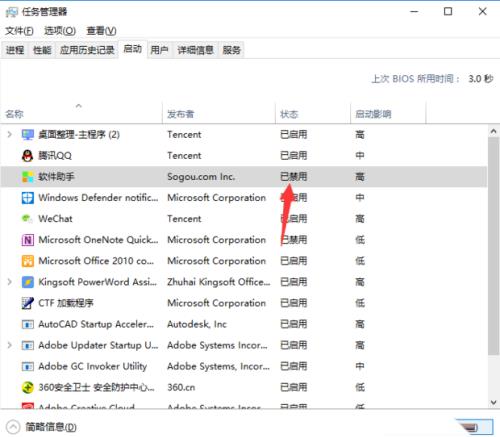Select the Windows Defender notification row

click(x=244, y=198)
